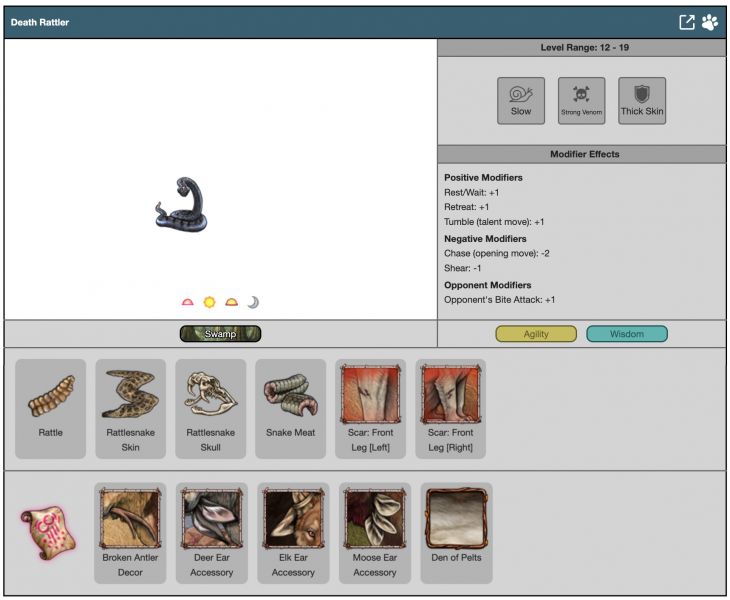Click the crescent moon night icon
The width and height of the screenshot is (730, 600).
[253, 302]
